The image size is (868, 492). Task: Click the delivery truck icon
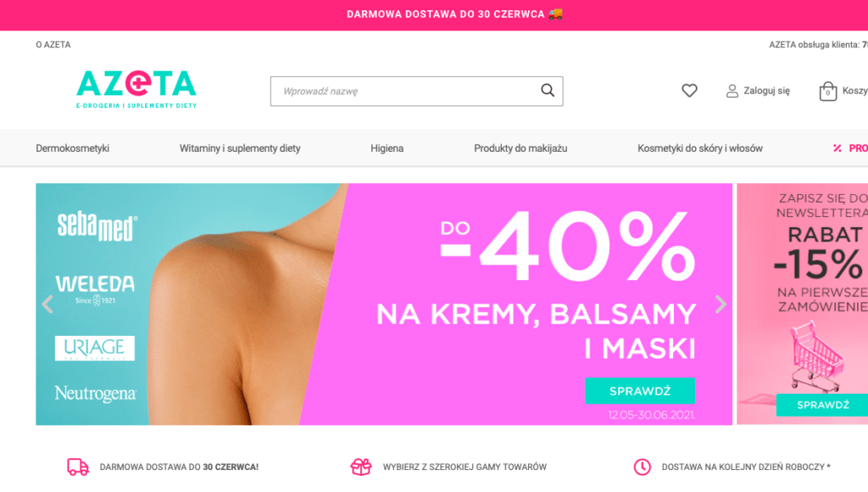click(78, 467)
